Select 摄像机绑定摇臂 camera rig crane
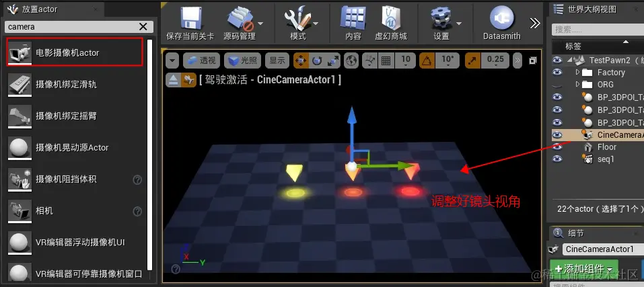 tap(75, 116)
